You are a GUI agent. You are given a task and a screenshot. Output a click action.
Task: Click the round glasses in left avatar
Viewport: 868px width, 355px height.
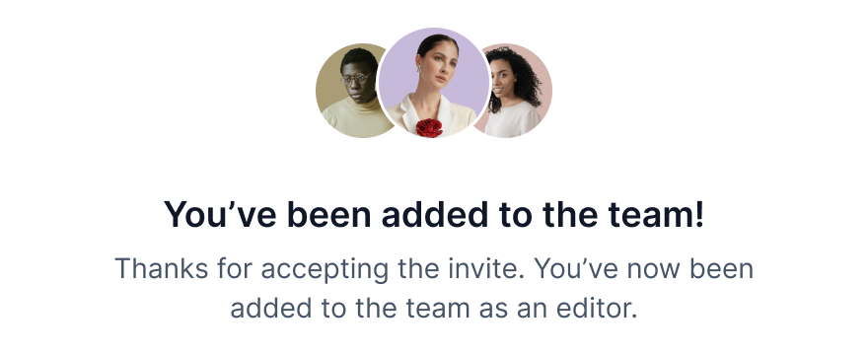[x=355, y=79]
